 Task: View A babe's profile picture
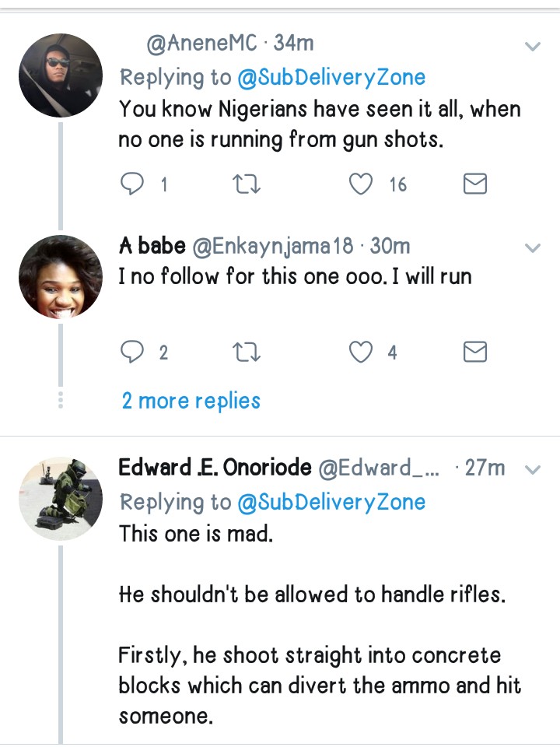pos(61,276)
